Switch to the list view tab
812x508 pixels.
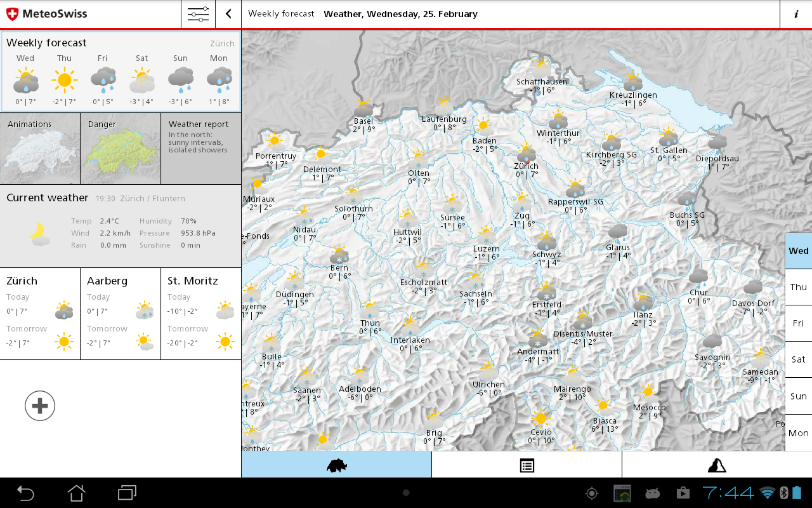click(x=527, y=465)
